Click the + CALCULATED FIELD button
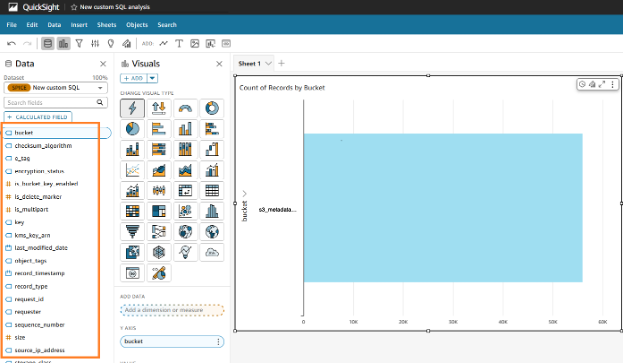 (x=38, y=117)
